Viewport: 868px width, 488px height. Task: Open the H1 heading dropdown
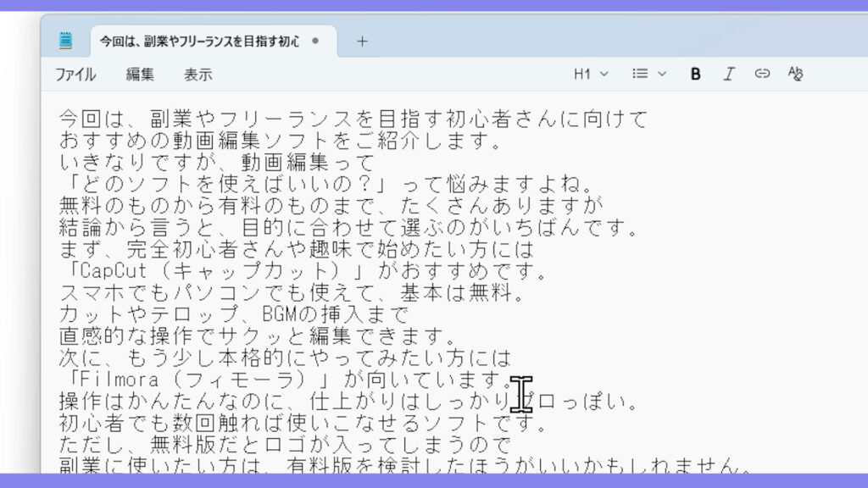pyautogui.click(x=591, y=74)
